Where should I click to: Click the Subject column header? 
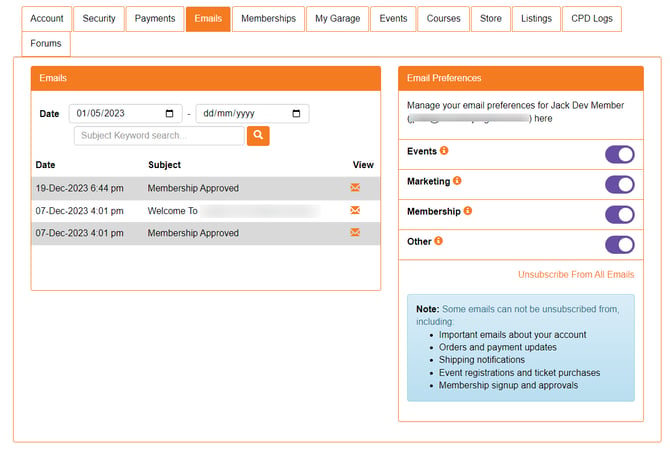[x=165, y=165]
